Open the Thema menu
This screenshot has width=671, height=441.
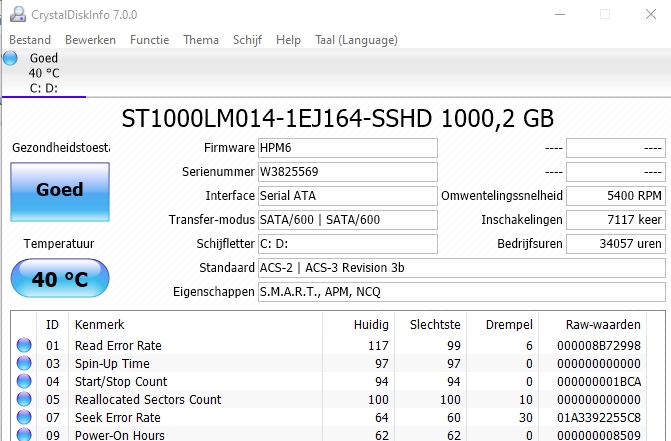tap(201, 40)
